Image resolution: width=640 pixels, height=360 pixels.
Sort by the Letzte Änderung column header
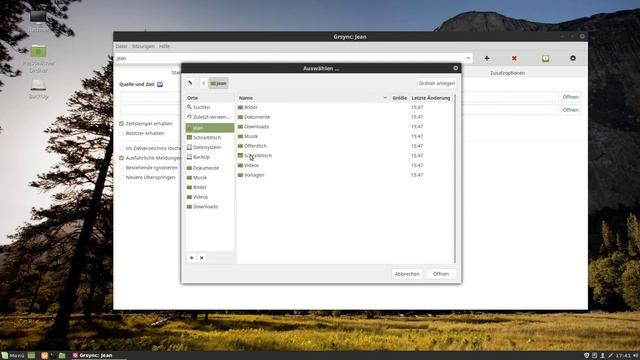coord(431,98)
